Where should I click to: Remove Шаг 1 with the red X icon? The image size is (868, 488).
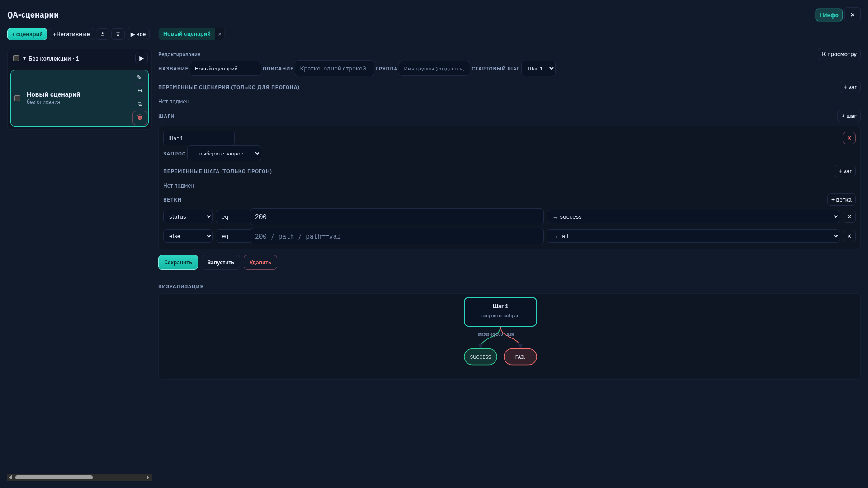coord(849,138)
